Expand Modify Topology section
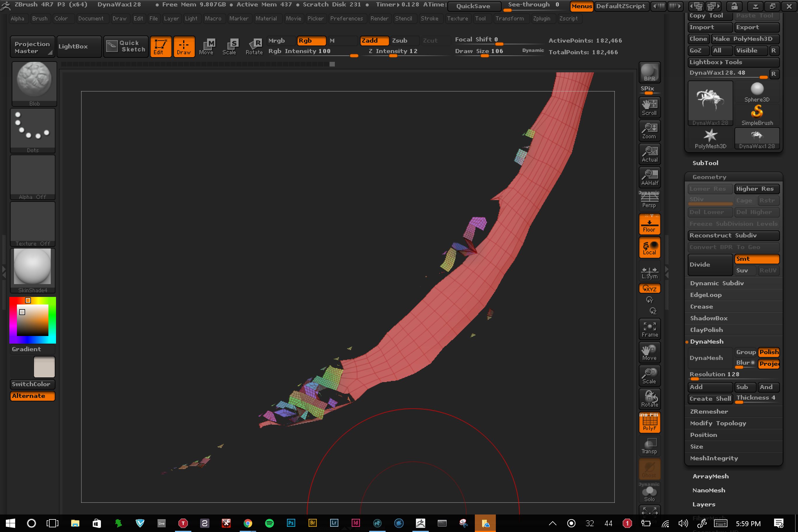 click(x=718, y=423)
